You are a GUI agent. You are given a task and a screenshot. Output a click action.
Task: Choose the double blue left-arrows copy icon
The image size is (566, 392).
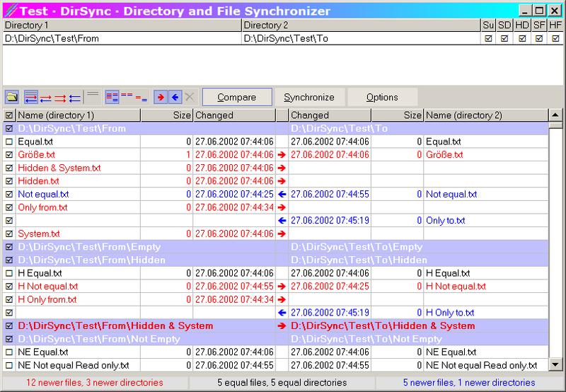[x=75, y=98]
